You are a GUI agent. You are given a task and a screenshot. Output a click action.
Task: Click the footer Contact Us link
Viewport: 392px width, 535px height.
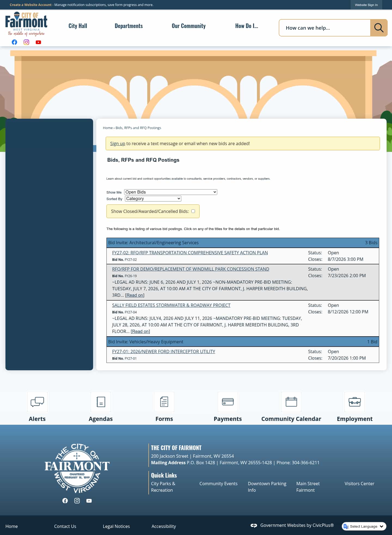[65, 526]
